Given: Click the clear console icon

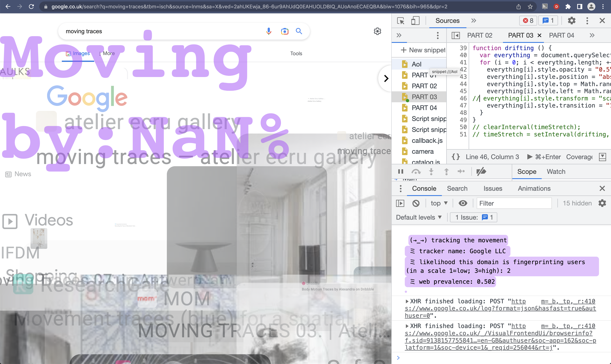Looking at the screenshot, I should pyautogui.click(x=416, y=203).
